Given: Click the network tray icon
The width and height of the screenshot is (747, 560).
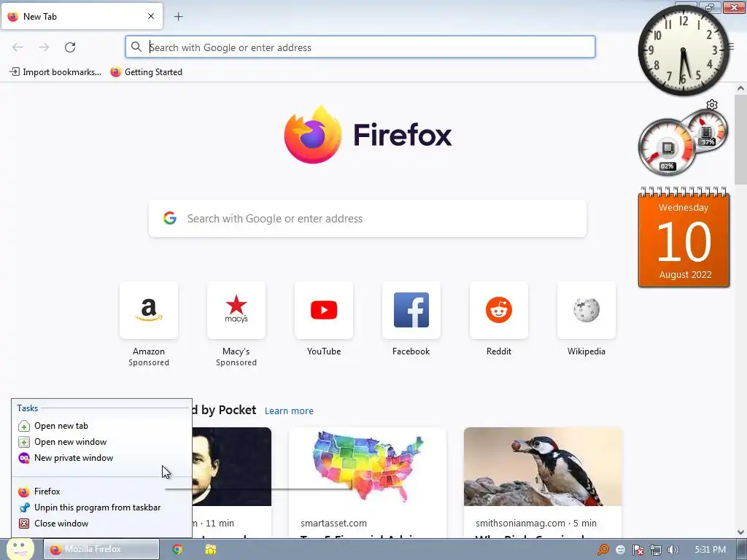Looking at the screenshot, I should tap(656, 550).
